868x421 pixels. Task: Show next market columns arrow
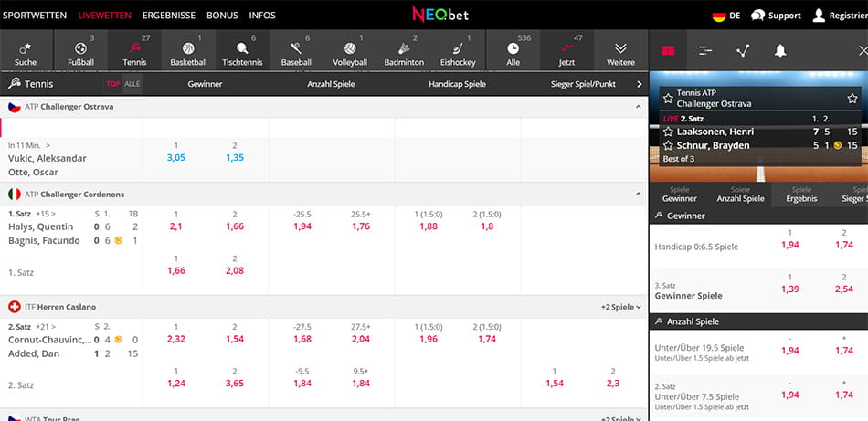tap(640, 84)
